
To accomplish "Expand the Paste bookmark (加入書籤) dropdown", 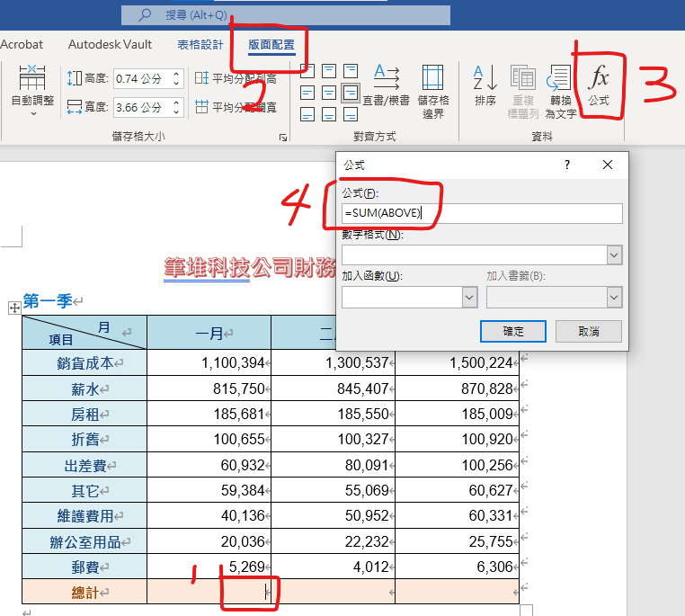I will pyautogui.click(x=614, y=298).
